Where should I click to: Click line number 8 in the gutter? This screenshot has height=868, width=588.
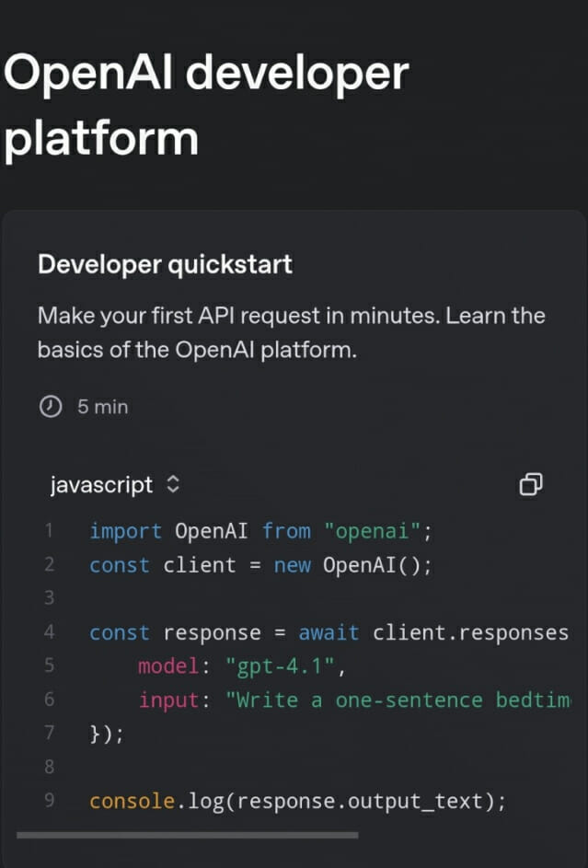pos(50,768)
